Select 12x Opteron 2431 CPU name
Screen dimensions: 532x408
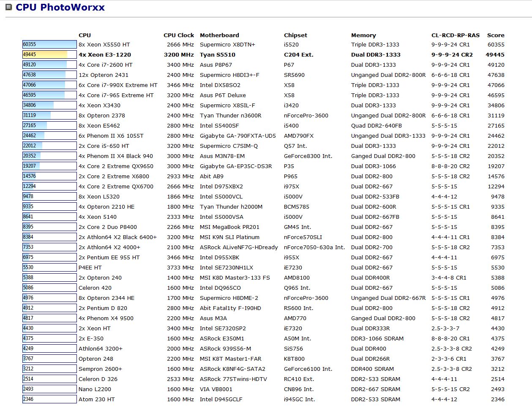[x=104, y=75]
